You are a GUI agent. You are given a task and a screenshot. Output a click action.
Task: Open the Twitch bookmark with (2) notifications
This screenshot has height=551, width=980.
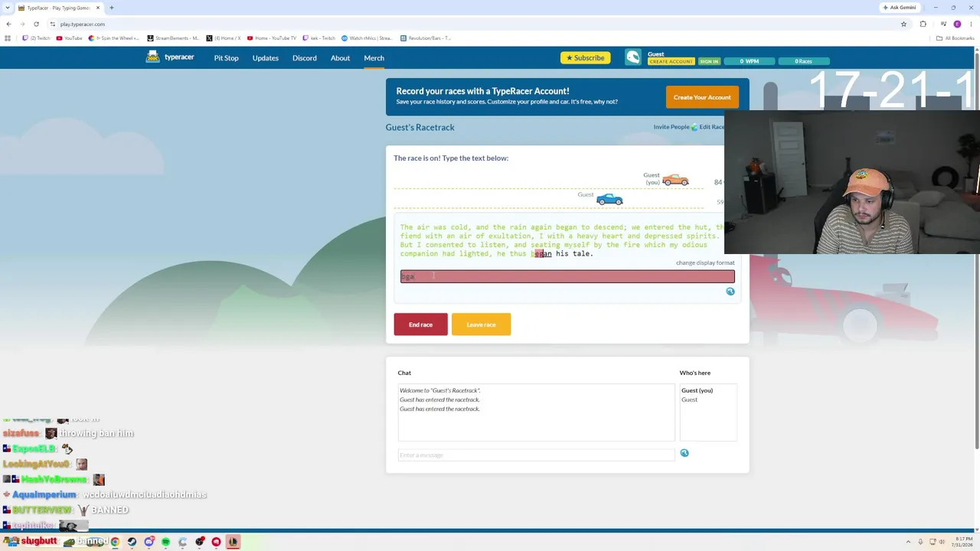[x=36, y=38]
